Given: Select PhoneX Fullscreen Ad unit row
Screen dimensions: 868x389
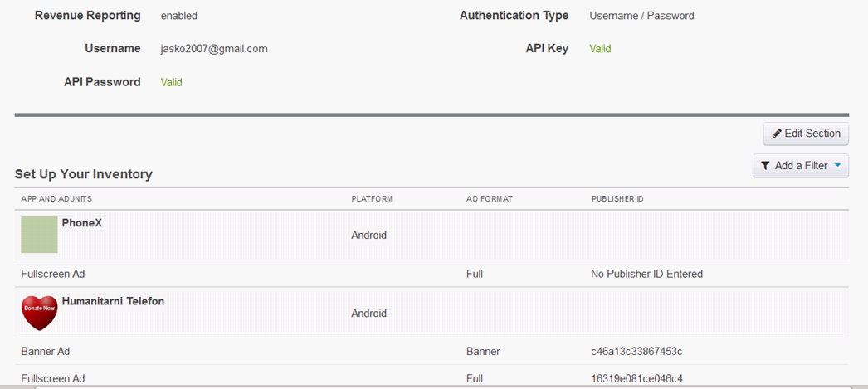Looking at the screenshot, I should (432, 274).
